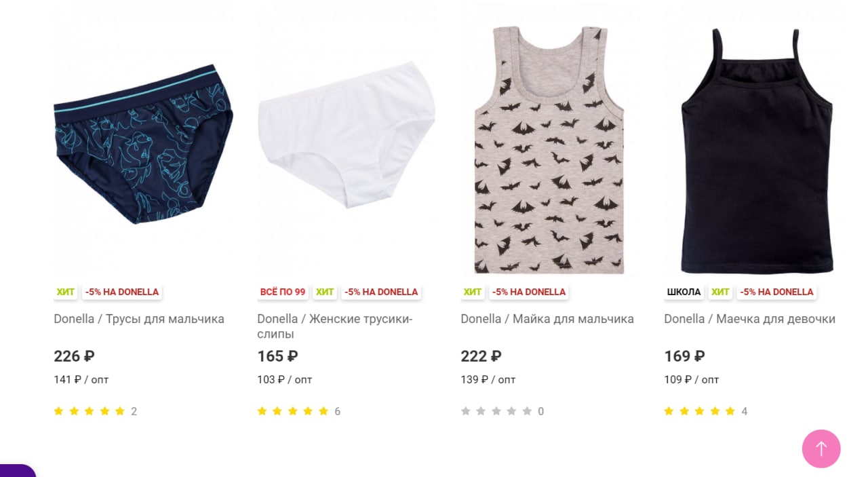Open Donella / Трусы для мальчика product link

pos(139,319)
